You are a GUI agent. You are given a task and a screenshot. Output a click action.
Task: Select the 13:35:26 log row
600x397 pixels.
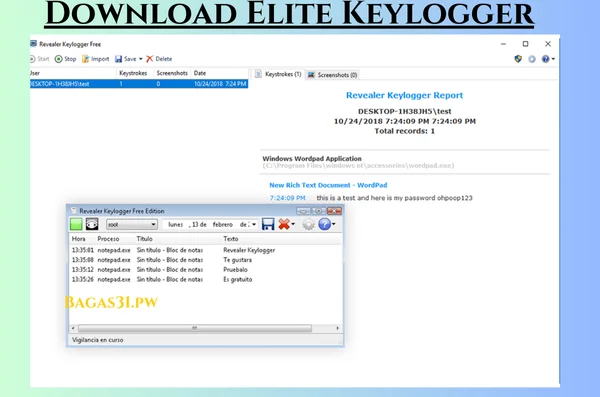click(x=205, y=279)
